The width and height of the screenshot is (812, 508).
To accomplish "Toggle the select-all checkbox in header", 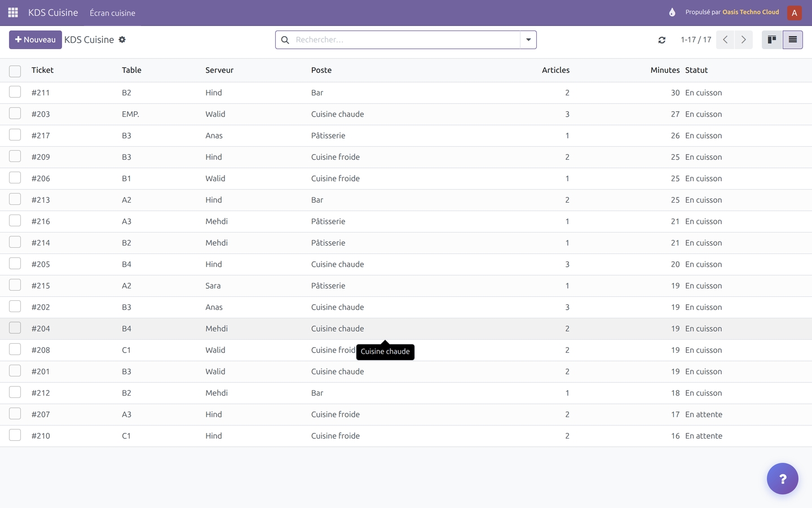I will click(15, 71).
